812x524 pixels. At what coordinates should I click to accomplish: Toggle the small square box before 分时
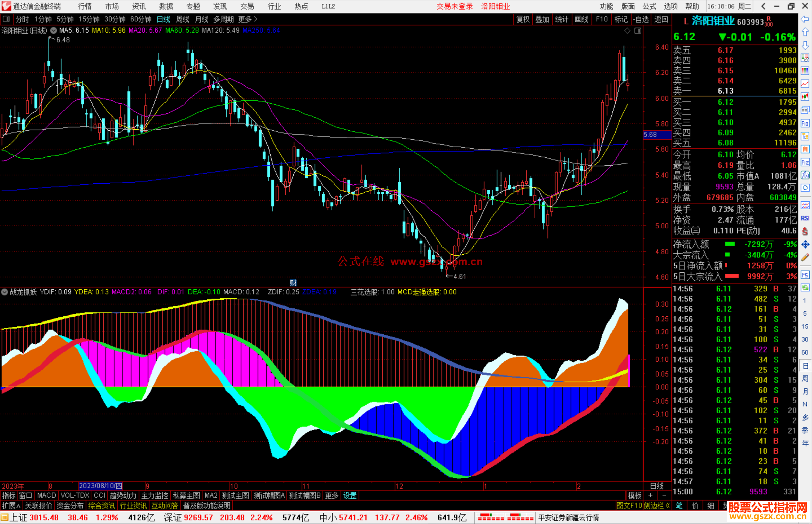pos(6,19)
